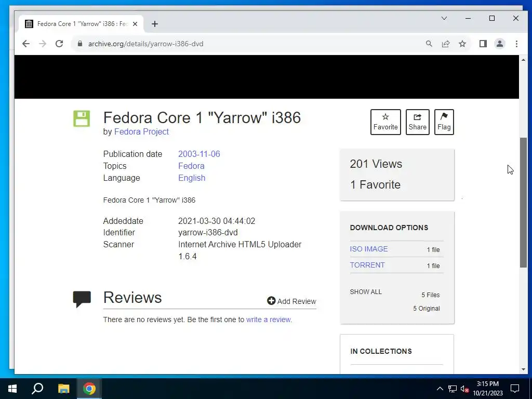The height and width of the screenshot is (399, 532).
Task: Click addeddate value 2021-03-30 04:44:02
Action: click(217, 221)
